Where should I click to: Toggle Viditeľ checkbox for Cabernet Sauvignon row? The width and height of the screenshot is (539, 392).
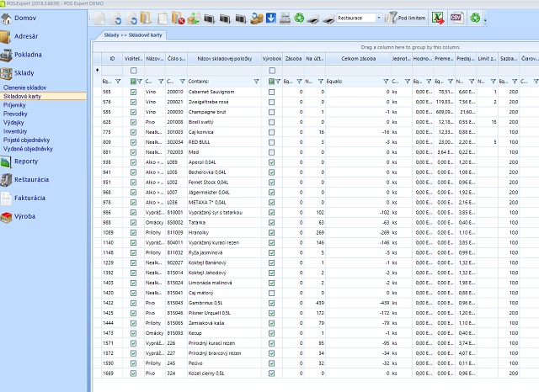133,92
